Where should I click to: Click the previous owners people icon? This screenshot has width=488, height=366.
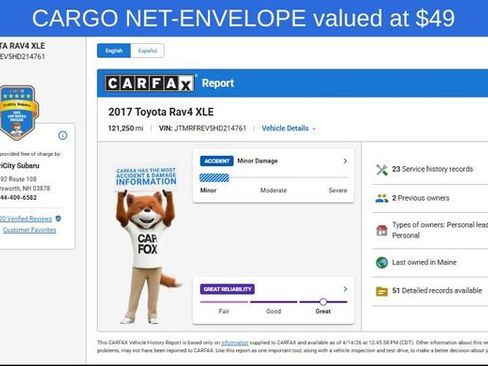(x=382, y=198)
